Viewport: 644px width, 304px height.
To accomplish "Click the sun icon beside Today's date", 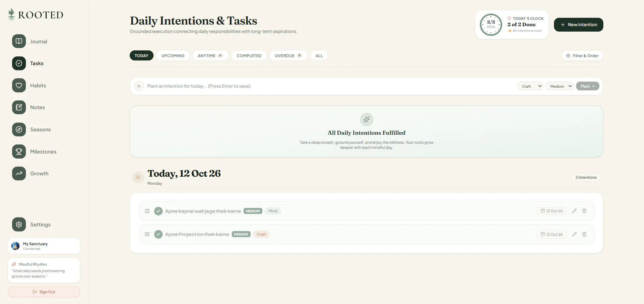I will [x=138, y=177].
